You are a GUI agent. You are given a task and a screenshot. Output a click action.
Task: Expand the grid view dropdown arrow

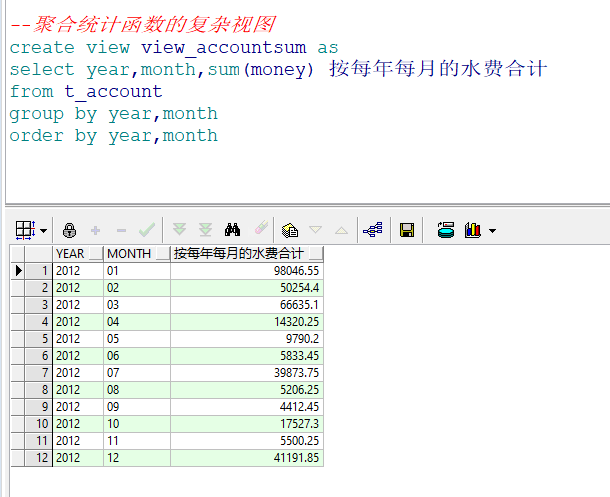[x=44, y=231]
